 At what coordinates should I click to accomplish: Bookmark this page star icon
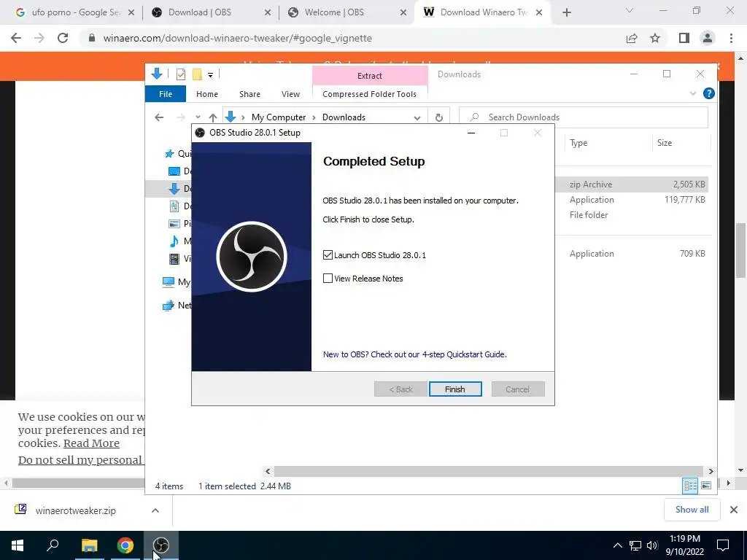(655, 38)
